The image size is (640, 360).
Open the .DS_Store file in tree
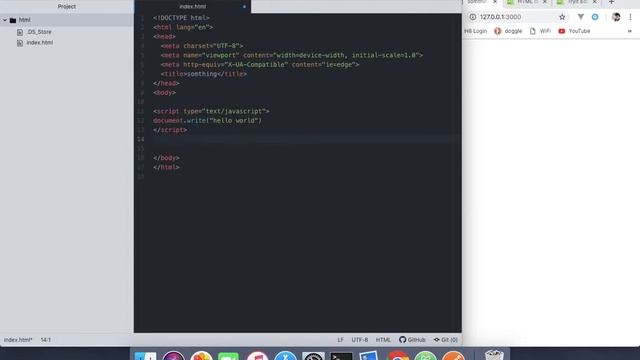39,32
